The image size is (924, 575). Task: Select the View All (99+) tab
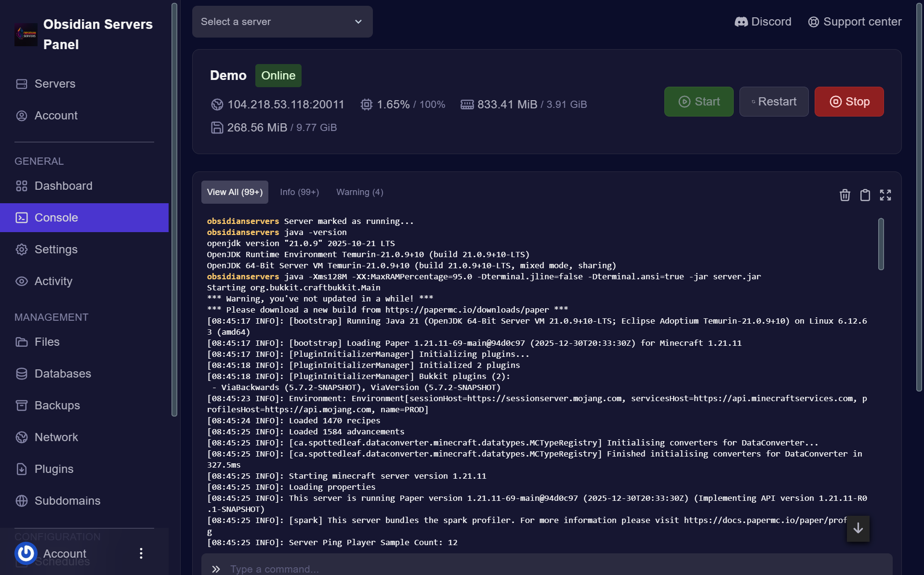[235, 192]
